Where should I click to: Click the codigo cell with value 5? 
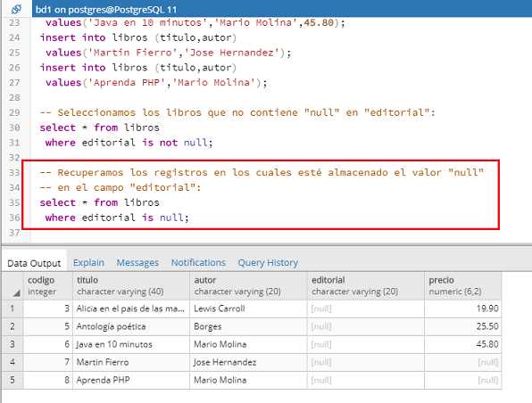point(48,326)
